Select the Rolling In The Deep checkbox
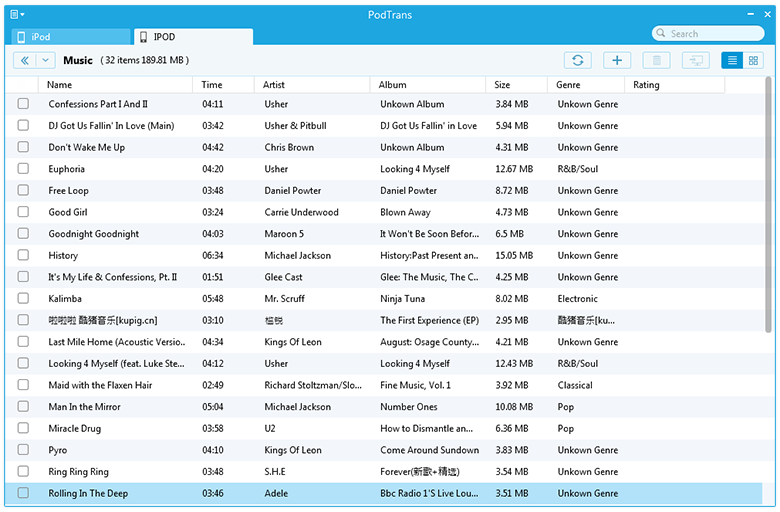Image resolution: width=780 pixels, height=512 pixels. (23, 493)
